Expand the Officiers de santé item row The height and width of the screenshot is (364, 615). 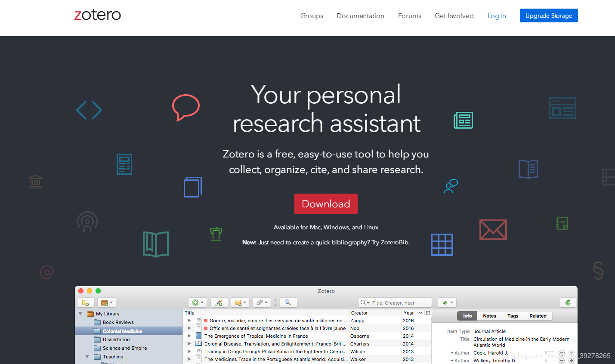(x=189, y=328)
